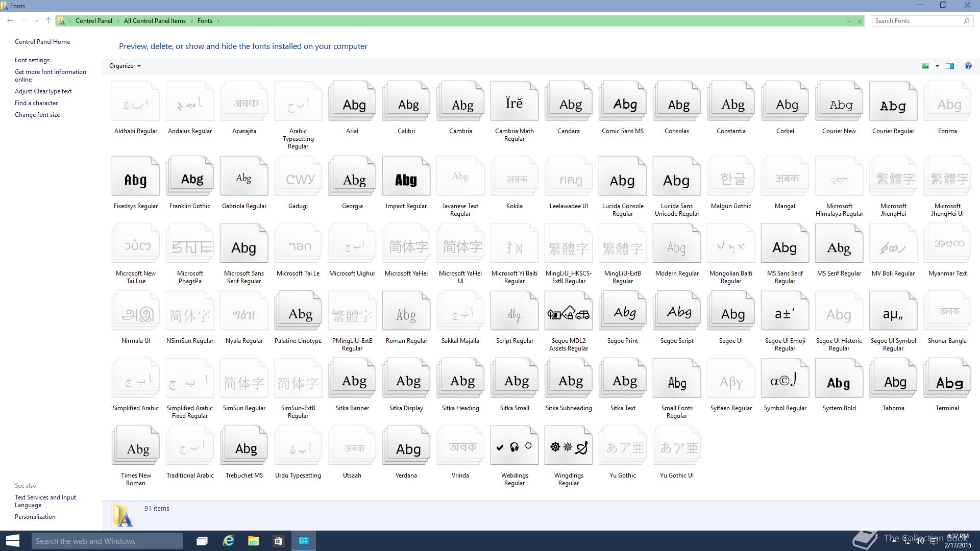Launch Internet Explorer from taskbar
This screenshot has width=980, height=551.
click(x=228, y=541)
